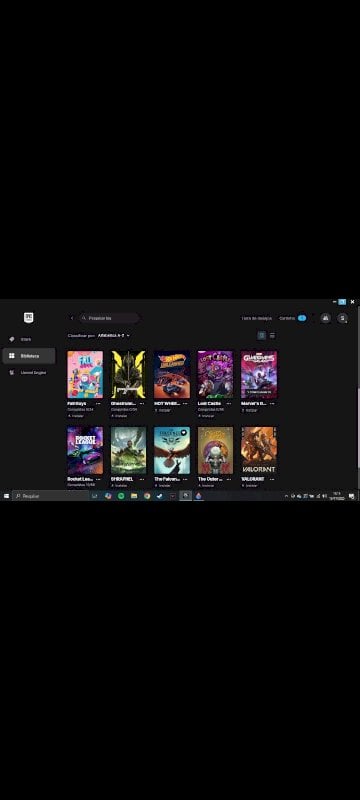Switch library to grid view
Screen dimensions: 360x800
(x=262, y=335)
